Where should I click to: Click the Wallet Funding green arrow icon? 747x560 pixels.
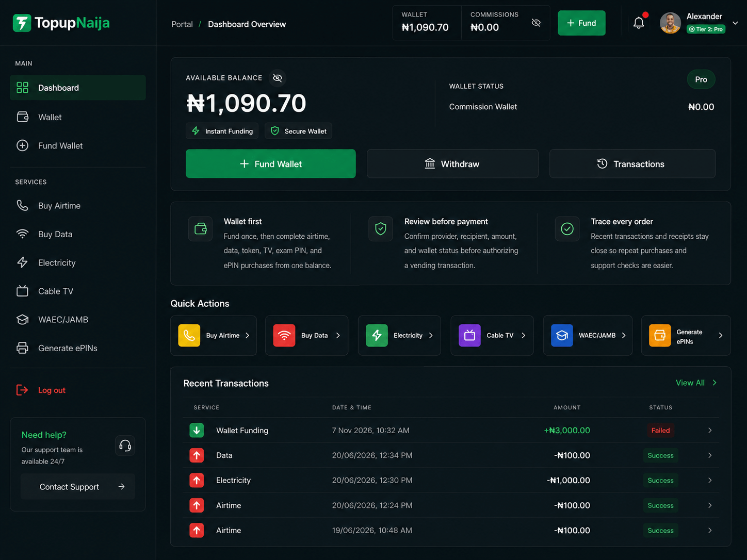197,430
